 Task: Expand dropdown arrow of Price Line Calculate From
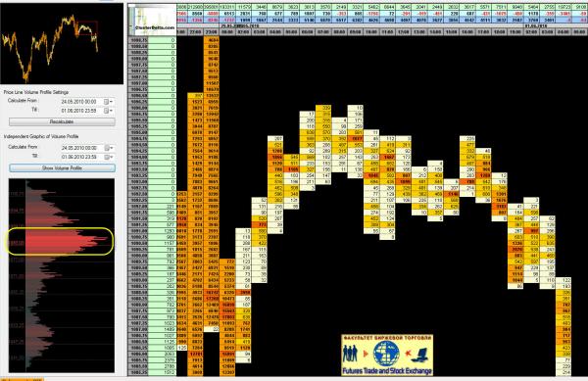112,102
